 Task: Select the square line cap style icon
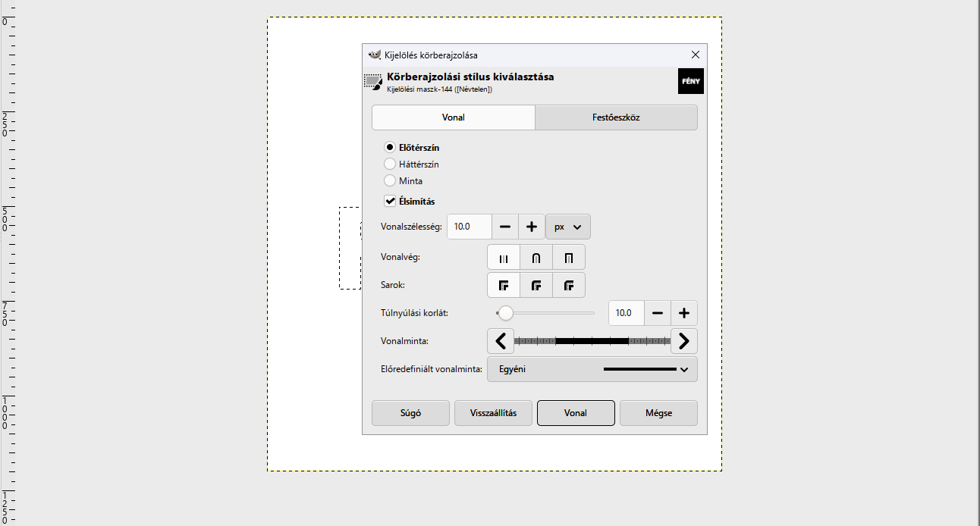[569, 258]
